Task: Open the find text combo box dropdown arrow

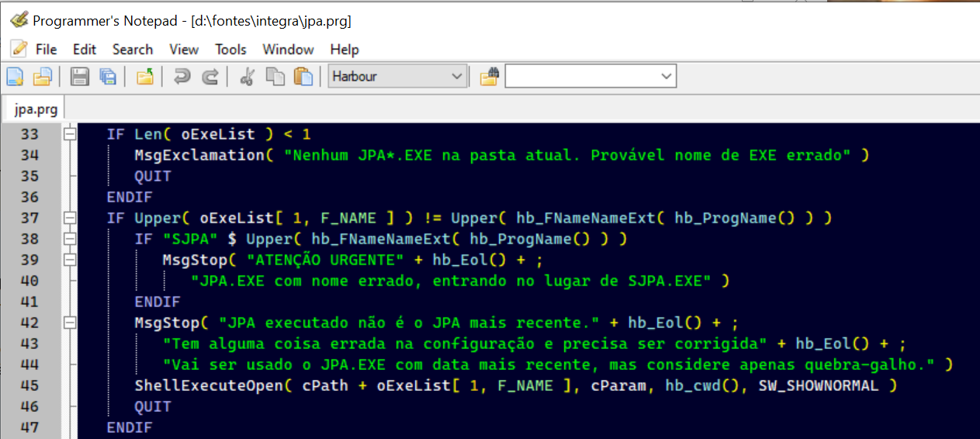Action: click(666, 76)
